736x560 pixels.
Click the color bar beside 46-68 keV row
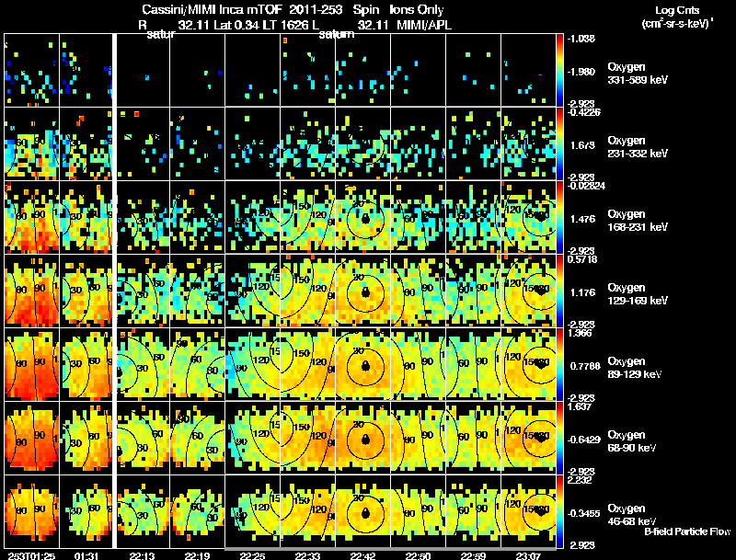pos(559,512)
